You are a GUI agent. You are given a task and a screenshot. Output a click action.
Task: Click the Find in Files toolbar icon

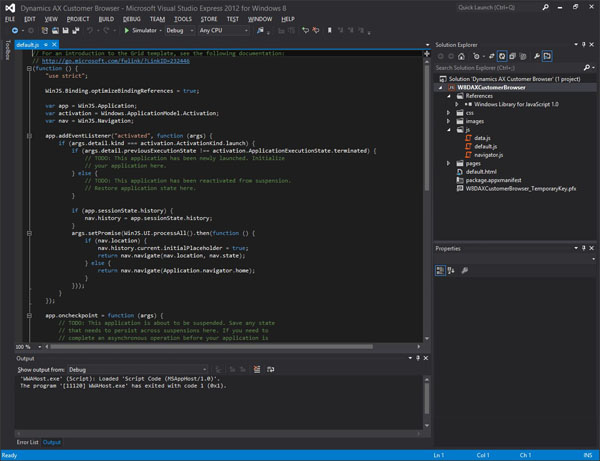coord(260,30)
